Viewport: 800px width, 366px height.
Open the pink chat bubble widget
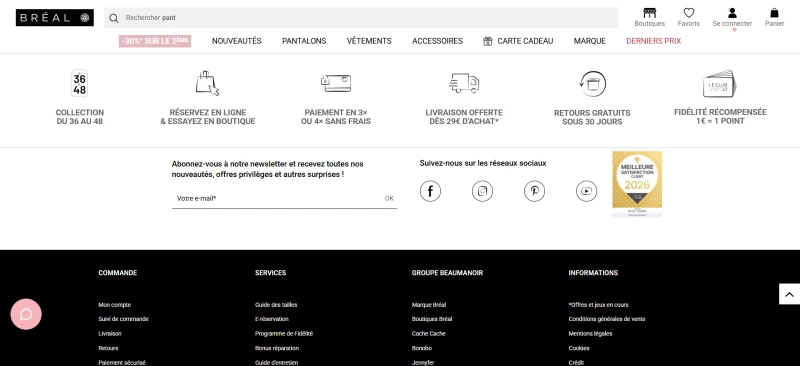(x=26, y=314)
